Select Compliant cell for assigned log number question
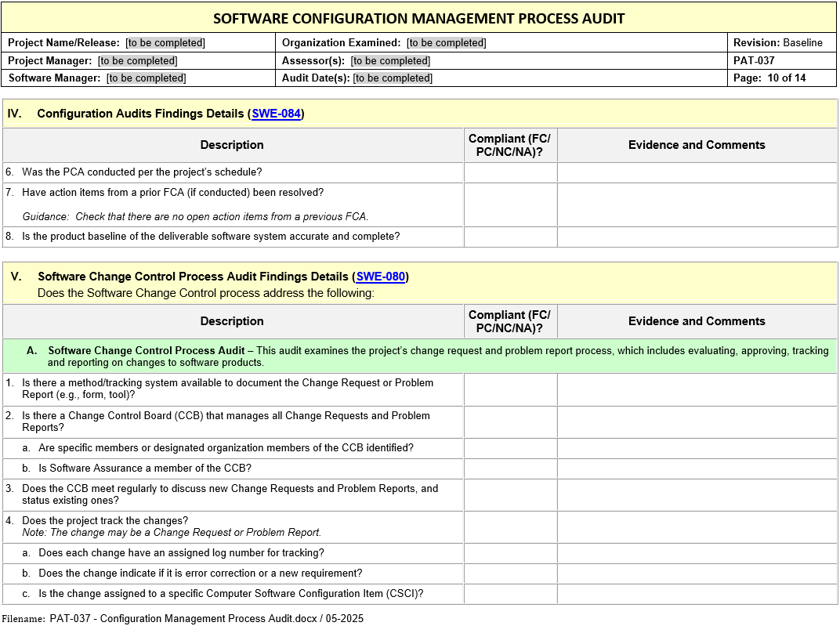This screenshot has height=626, width=840. 510,553
